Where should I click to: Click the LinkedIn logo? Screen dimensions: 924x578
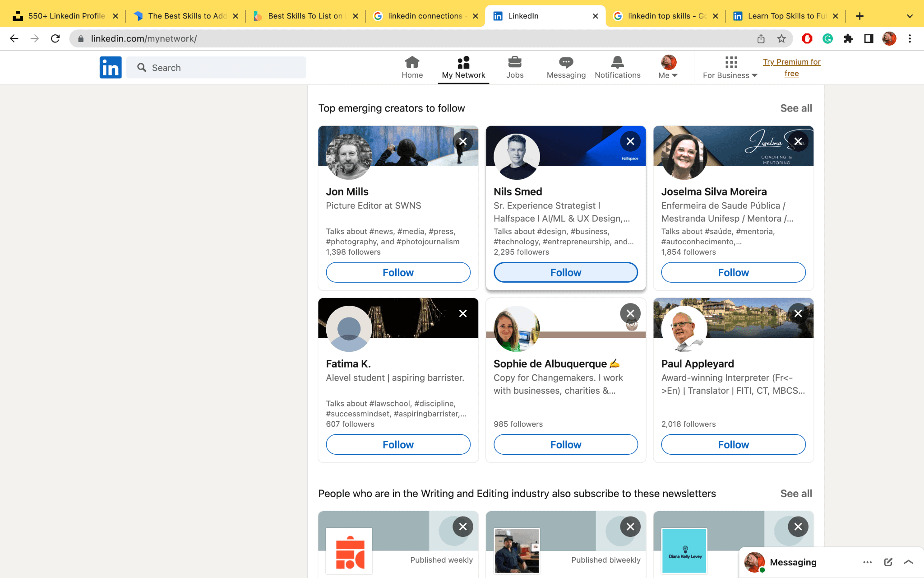pyautogui.click(x=111, y=67)
